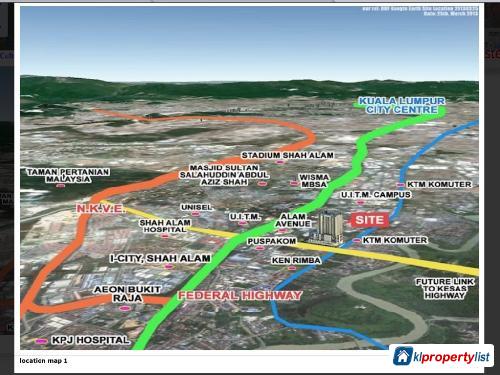The width and height of the screenshot is (500, 375).
Task: Click the FUTURE LINK TO KESAS HIGHWAY label
Action: pyautogui.click(x=444, y=289)
